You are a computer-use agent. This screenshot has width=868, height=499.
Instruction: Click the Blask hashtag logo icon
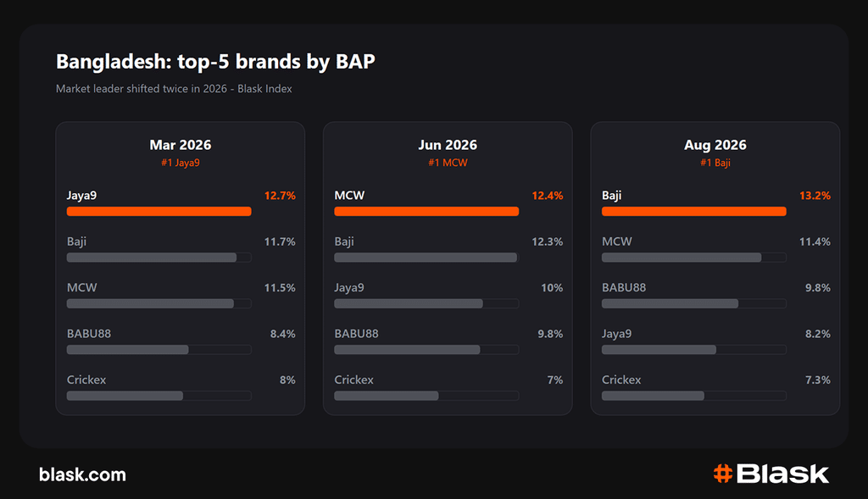pyautogui.click(x=722, y=474)
